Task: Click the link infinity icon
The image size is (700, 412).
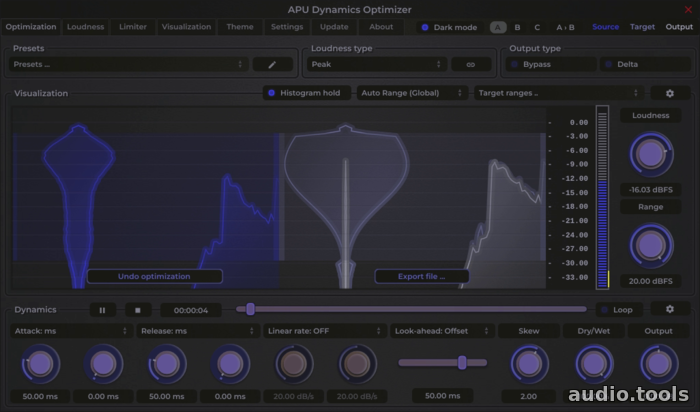Action: pyautogui.click(x=471, y=64)
